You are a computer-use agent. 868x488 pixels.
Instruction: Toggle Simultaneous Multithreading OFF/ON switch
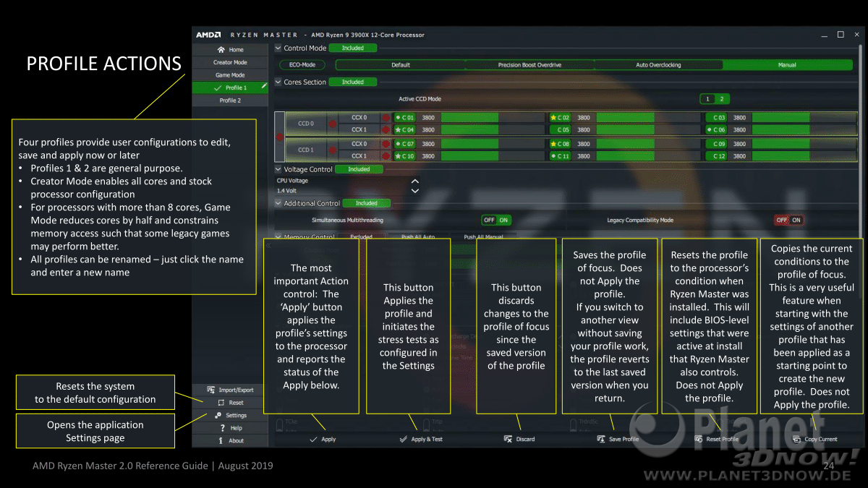496,220
